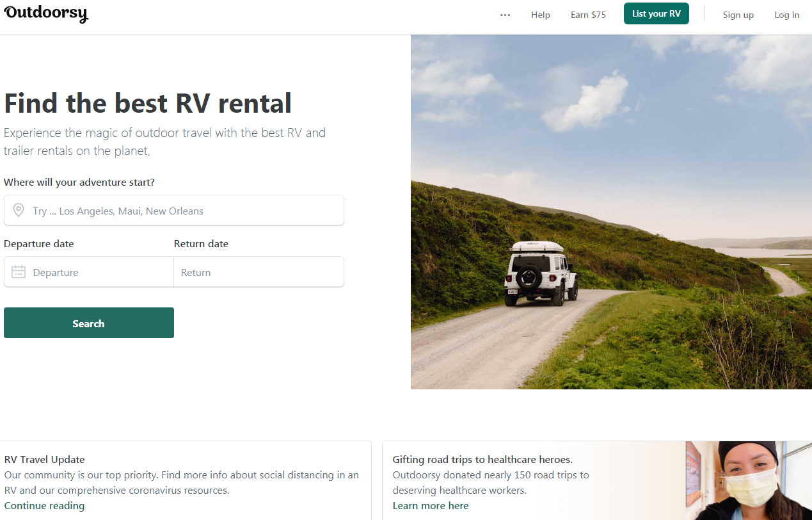Click Learn more here link
Image resolution: width=812 pixels, height=520 pixels.
(431, 506)
